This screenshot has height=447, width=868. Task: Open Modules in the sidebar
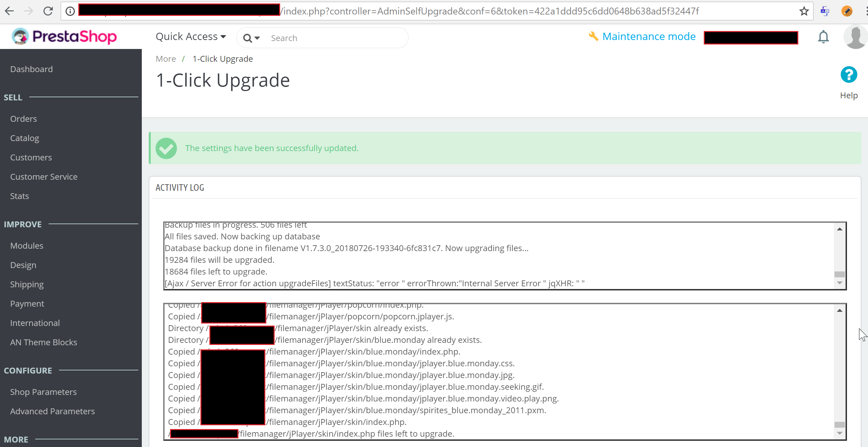click(x=27, y=246)
